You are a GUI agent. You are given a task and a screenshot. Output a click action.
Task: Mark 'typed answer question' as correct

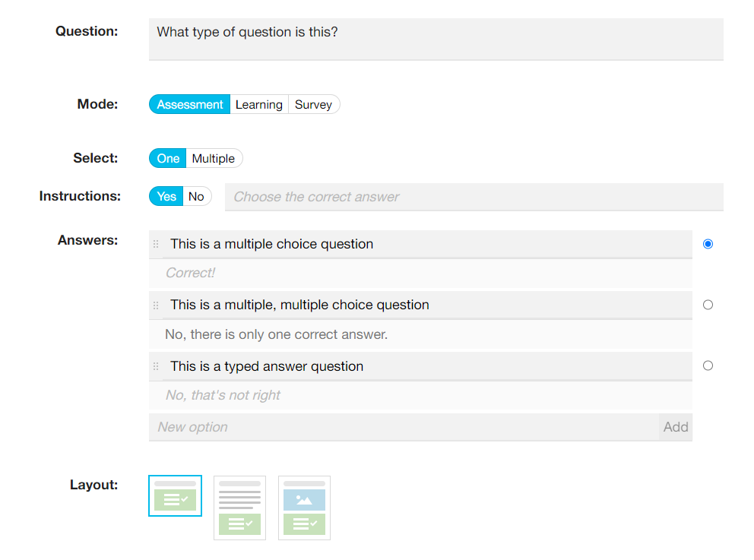coord(708,365)
